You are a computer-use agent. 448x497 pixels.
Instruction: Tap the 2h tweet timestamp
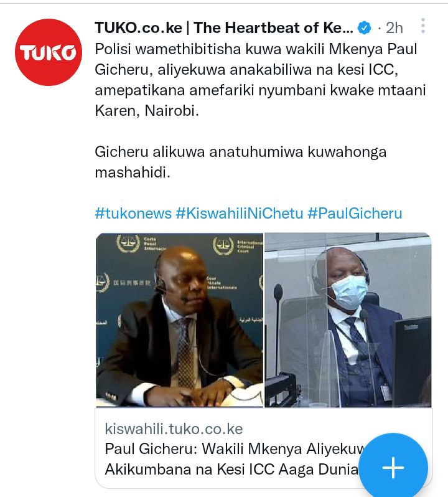(394, 28)
